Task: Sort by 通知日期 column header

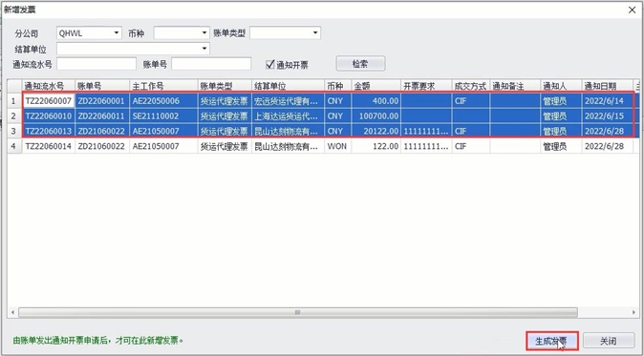Action: coord(608,86)
